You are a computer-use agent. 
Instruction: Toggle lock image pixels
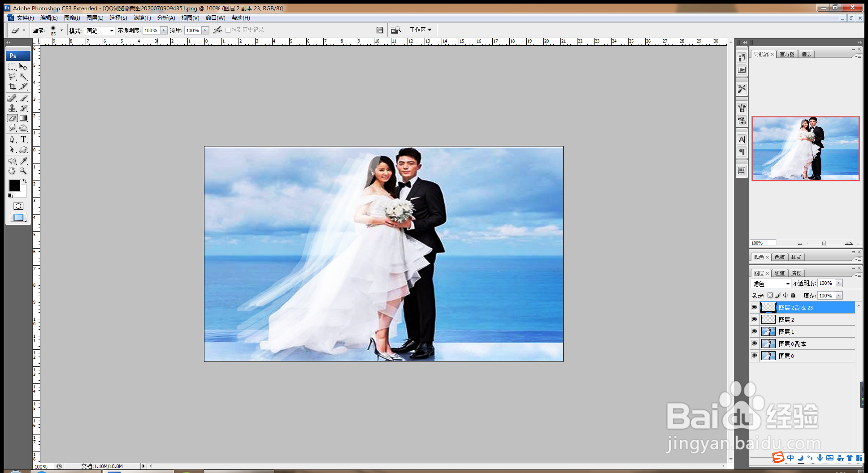(x=778, y=295)
